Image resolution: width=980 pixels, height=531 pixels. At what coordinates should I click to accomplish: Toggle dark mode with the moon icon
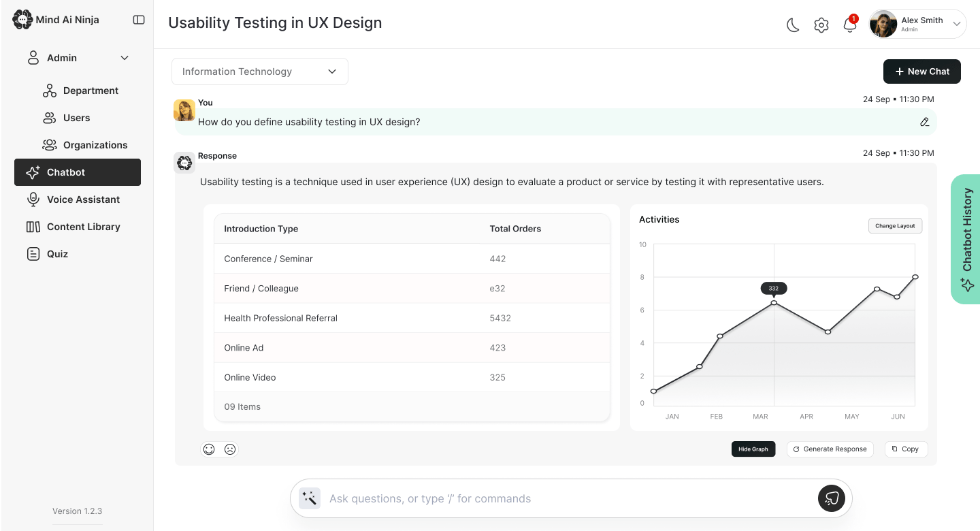pos(793,25)
